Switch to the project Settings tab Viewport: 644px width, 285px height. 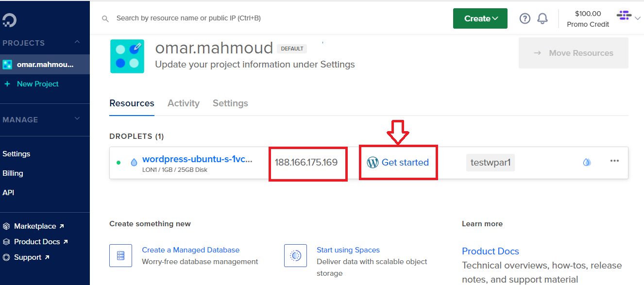230,103
